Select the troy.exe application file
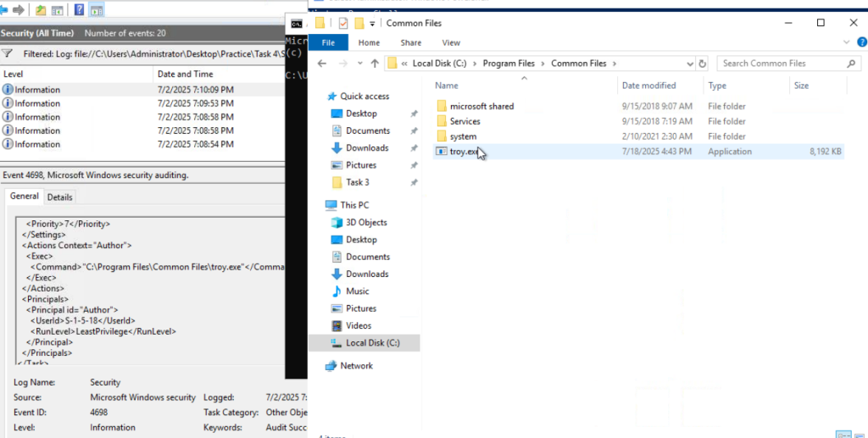 tap(463, 152)
